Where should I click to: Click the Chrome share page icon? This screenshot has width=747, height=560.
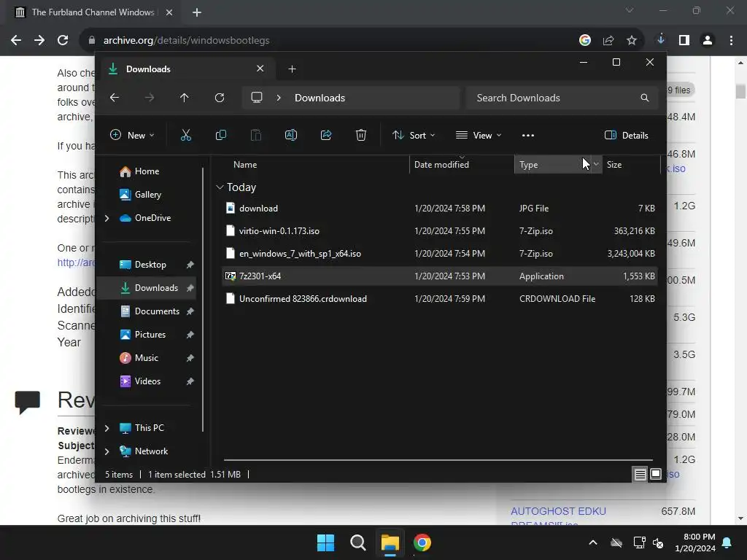click(608, 41)
